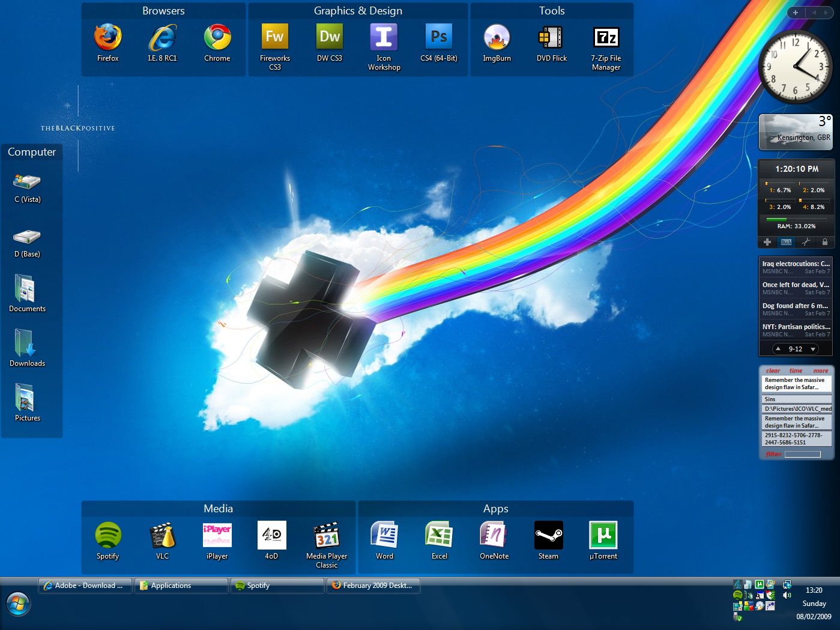Switch to Adobe - Download taskbar window
The image size is (840, 630).
pyautogui.click(x=85, y=586)
